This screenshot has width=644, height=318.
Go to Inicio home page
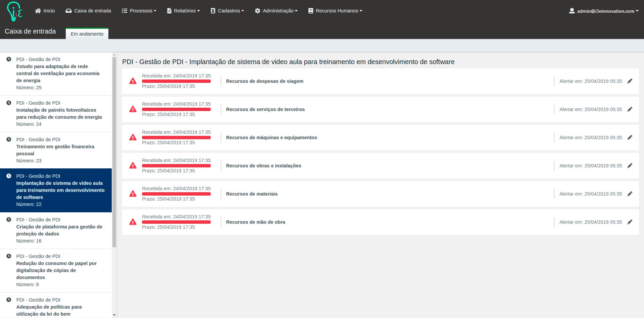[45, 11]
